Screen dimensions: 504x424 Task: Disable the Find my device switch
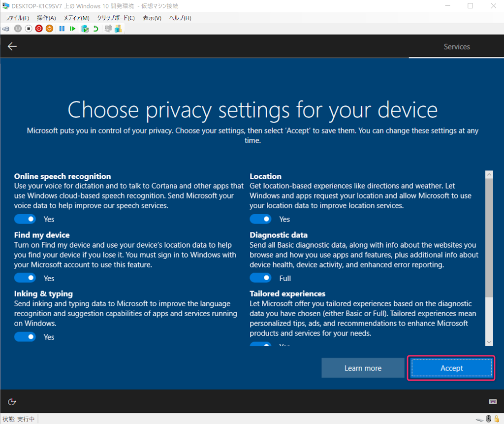click(25, 278)
